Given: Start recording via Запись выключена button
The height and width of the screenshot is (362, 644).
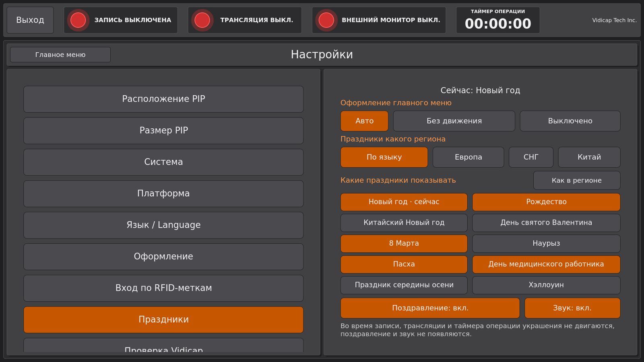Looking at the screenshot, I should [121, 20].
